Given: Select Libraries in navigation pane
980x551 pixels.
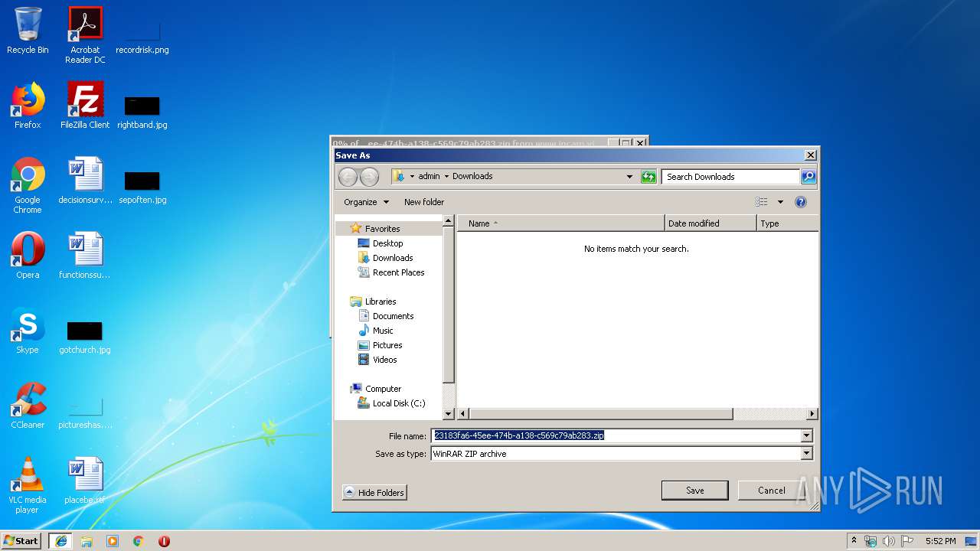Looking at the screenshot, I should [381, 302].
